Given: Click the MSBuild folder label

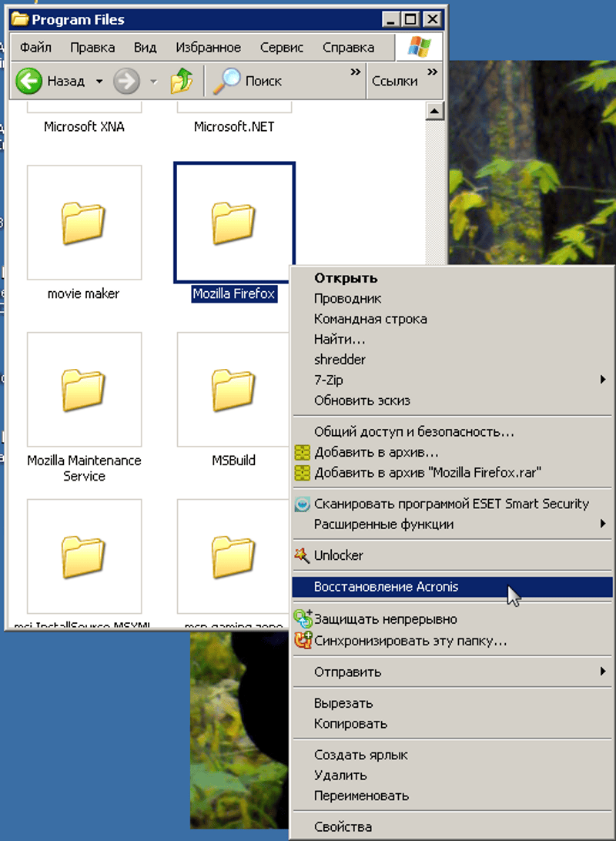Looking at the screenshot, I should point(234,461).
